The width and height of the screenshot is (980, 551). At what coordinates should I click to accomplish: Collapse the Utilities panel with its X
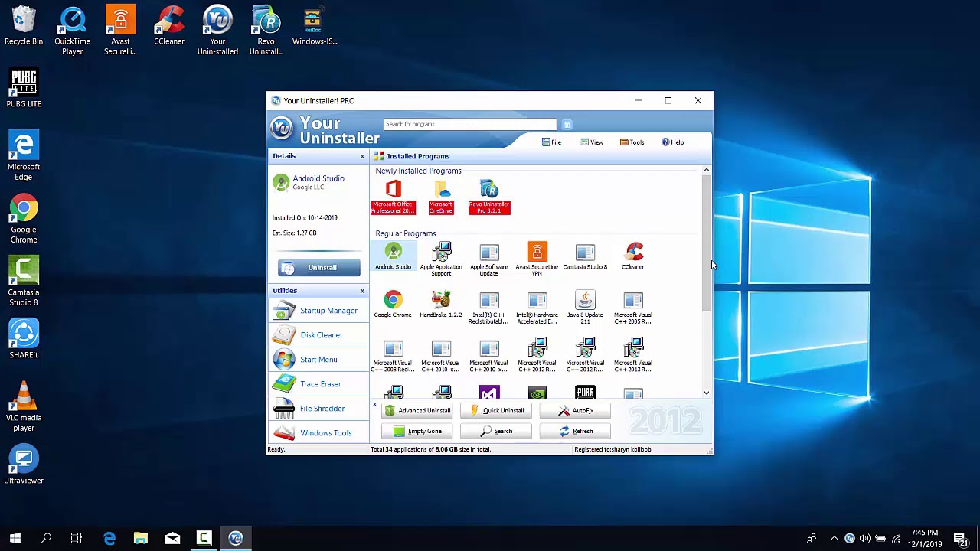362,291
